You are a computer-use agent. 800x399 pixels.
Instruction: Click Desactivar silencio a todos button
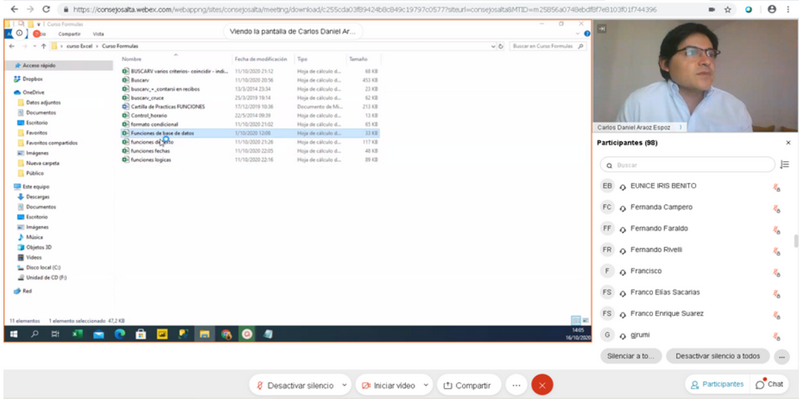(x=718, y=356)
